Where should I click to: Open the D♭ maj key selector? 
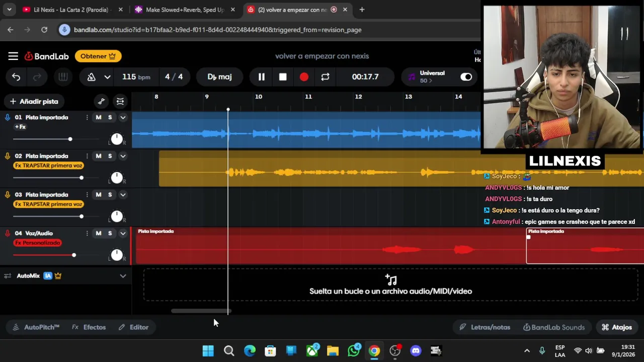(x=219, y=77)
